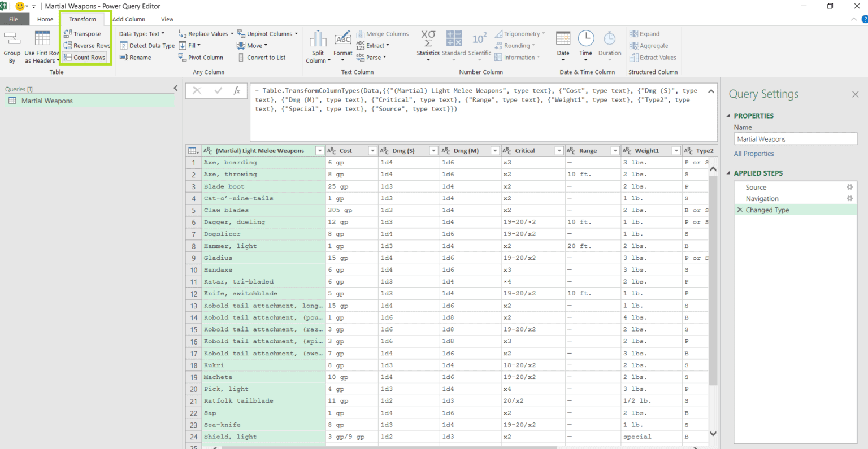Click the All Properties link
Image resolution: width=868 pixels, height=449 pixels.
click(754, 153)
